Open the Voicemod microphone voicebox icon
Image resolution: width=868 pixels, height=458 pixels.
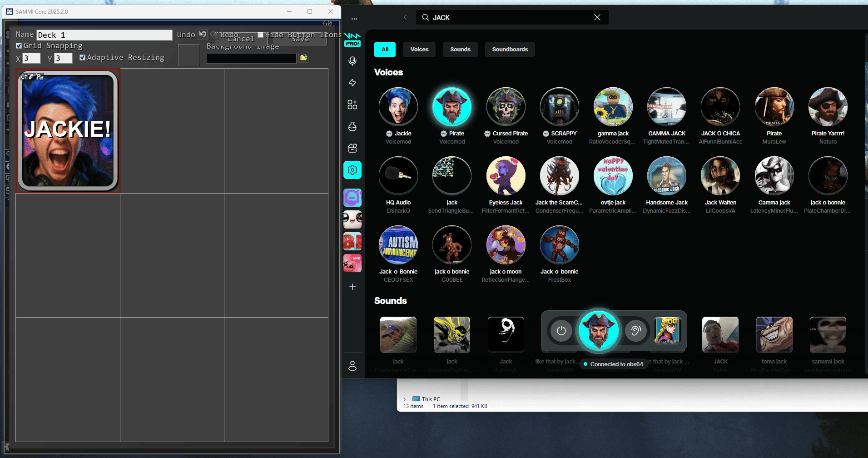coord(352,61)
